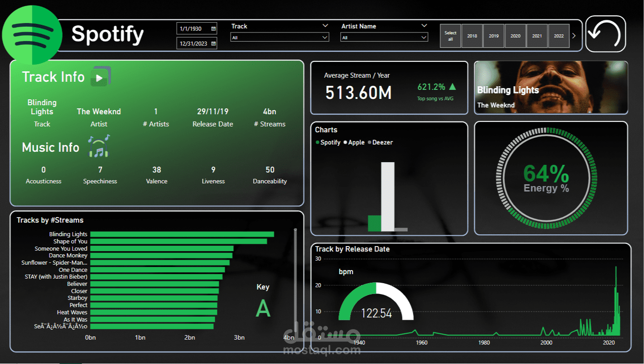The width and height of the screenshot is (644, 364).
Task: Click the reset filters undo arrow button
Action: tap(606, 34)
